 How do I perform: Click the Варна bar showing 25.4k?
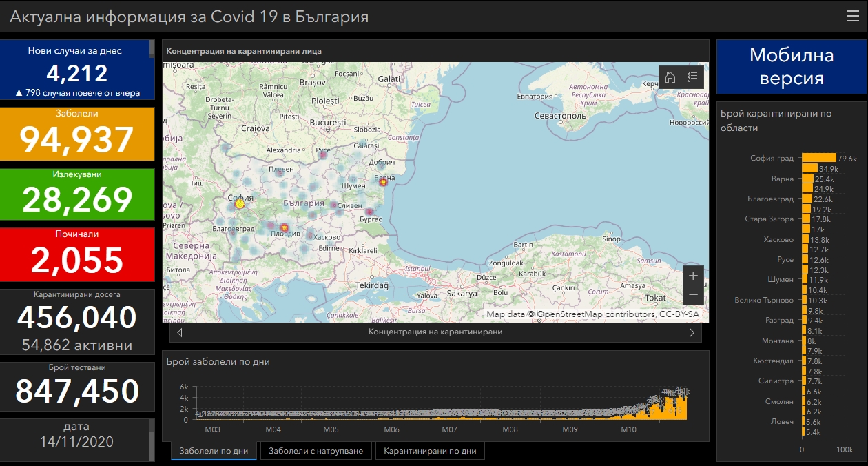(x=807, y=179)
